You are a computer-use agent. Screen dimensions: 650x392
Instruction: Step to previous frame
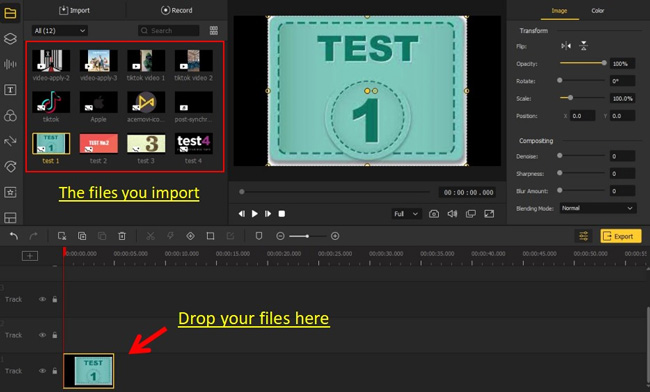241,214
